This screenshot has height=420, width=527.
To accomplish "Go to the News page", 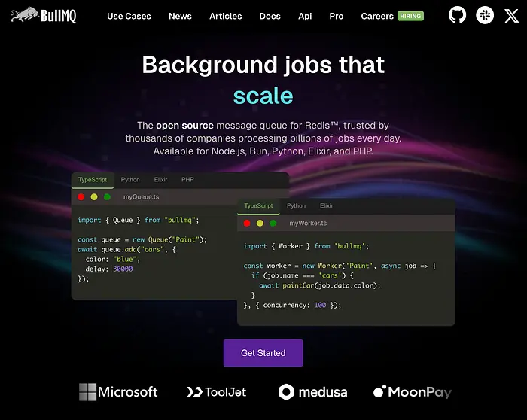I will pyautogui.click(x=180, y=16).
